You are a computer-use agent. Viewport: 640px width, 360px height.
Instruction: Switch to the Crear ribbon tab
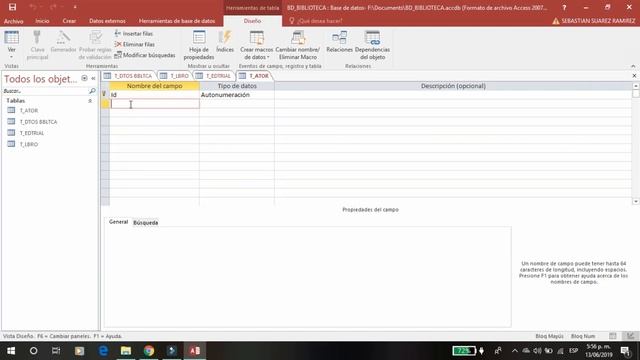(x=69, y=21)
